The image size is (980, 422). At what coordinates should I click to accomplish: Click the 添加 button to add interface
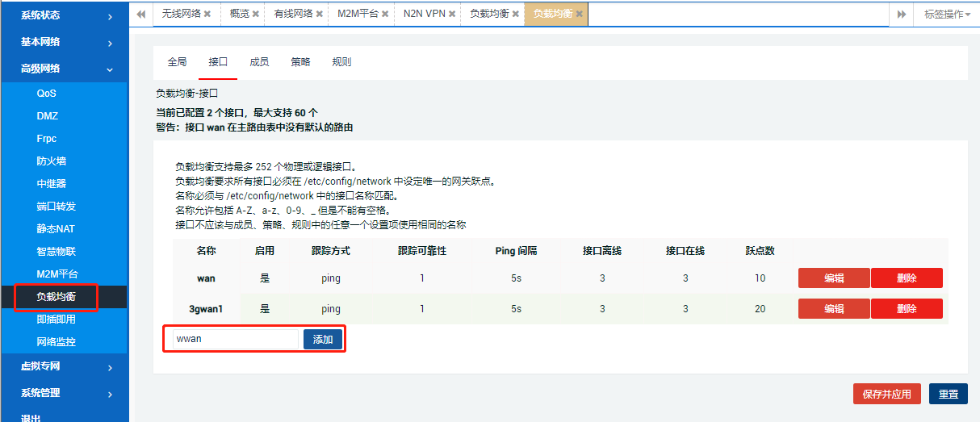(x=323, y=340)
